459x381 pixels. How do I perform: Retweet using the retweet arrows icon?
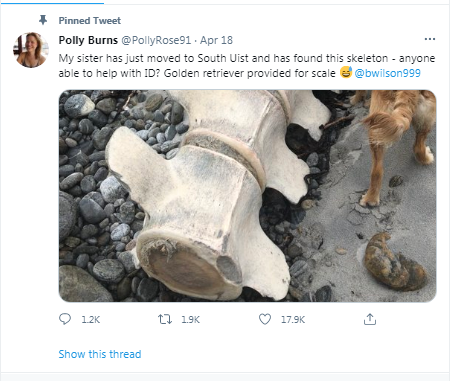coord(165,319)
